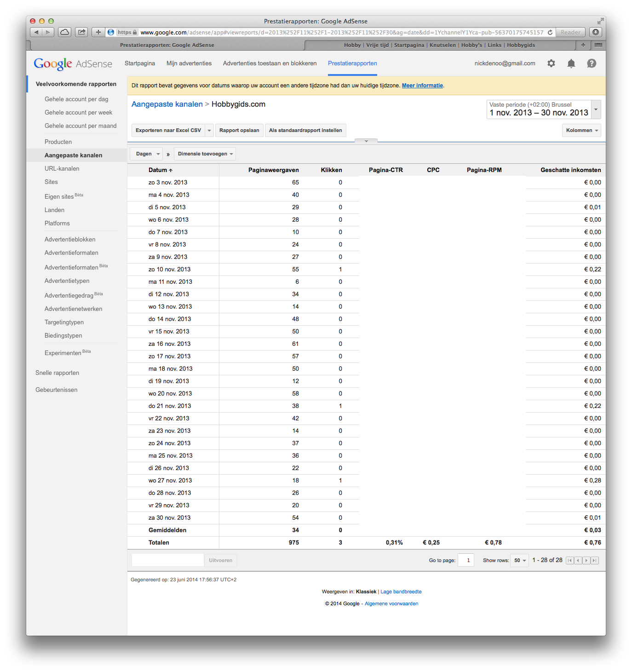Screen dimensions: 632x672
Task: Open Gehele account per week report
Action: 78,112
